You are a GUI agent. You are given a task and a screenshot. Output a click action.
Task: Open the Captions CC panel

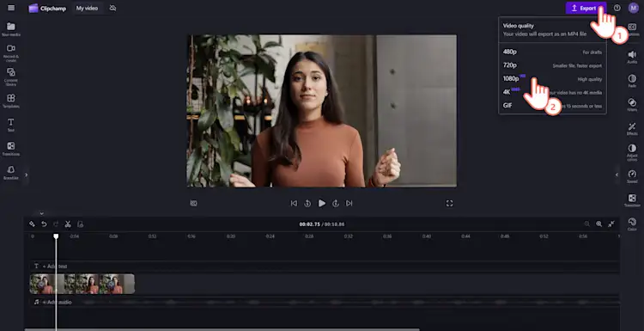[x=632, y=29]
